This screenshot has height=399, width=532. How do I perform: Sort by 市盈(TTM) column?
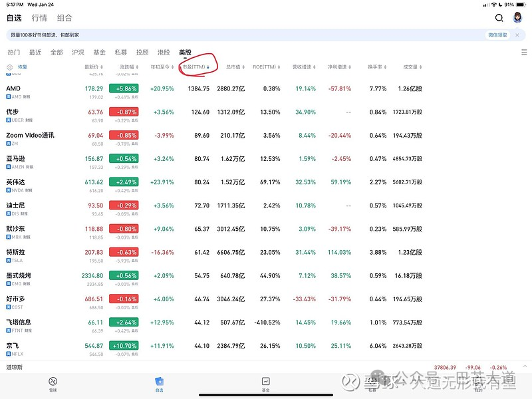coord(196,67)
